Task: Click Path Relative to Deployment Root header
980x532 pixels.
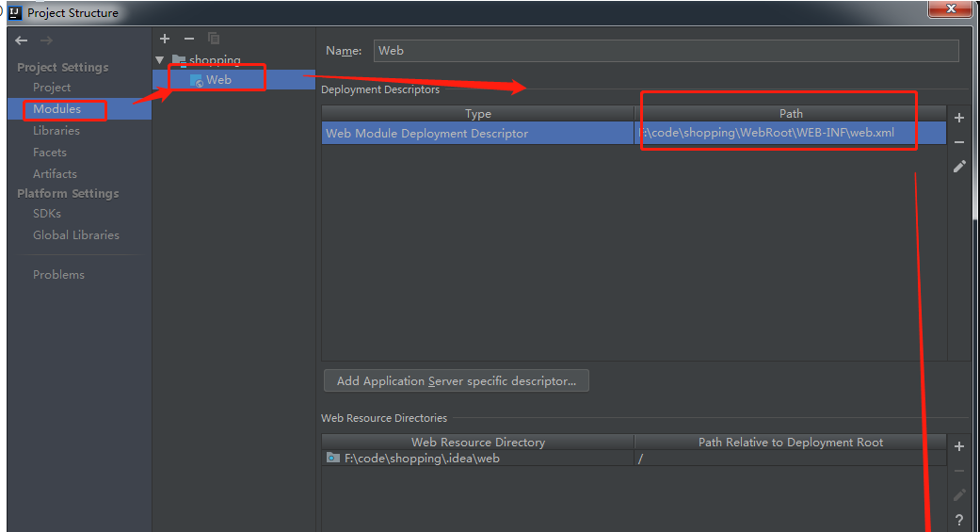Action: (791, 442)
